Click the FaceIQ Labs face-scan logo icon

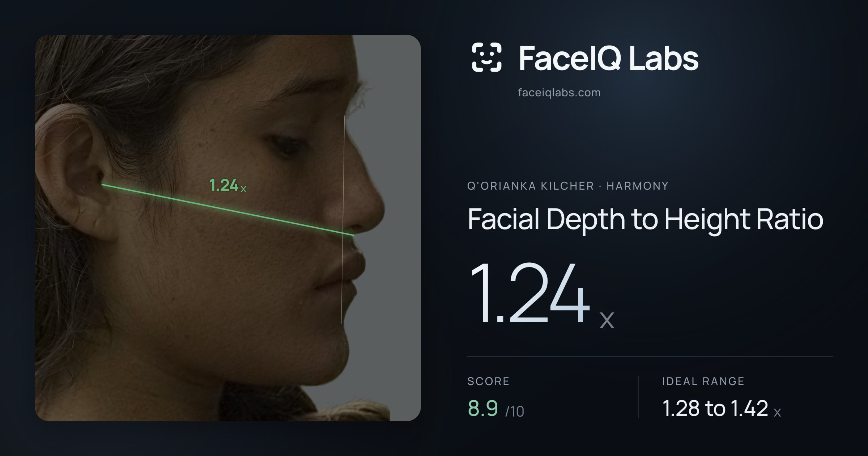pos(486,57)
